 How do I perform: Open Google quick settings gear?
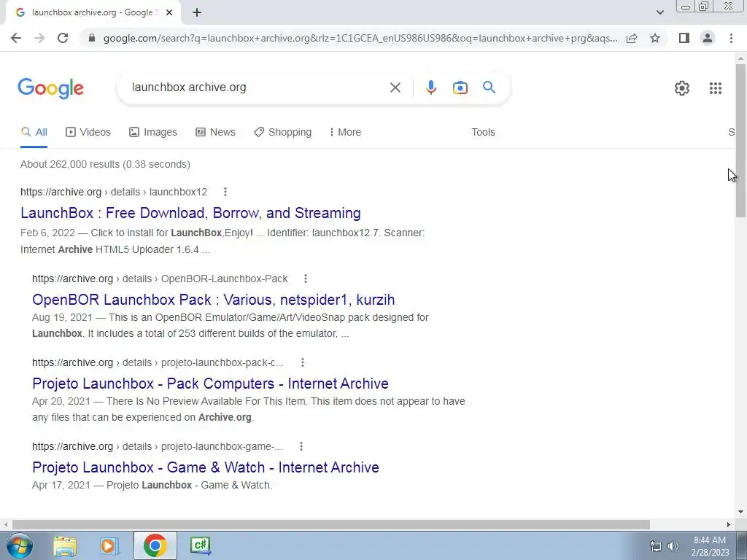[x=682, y=88]
